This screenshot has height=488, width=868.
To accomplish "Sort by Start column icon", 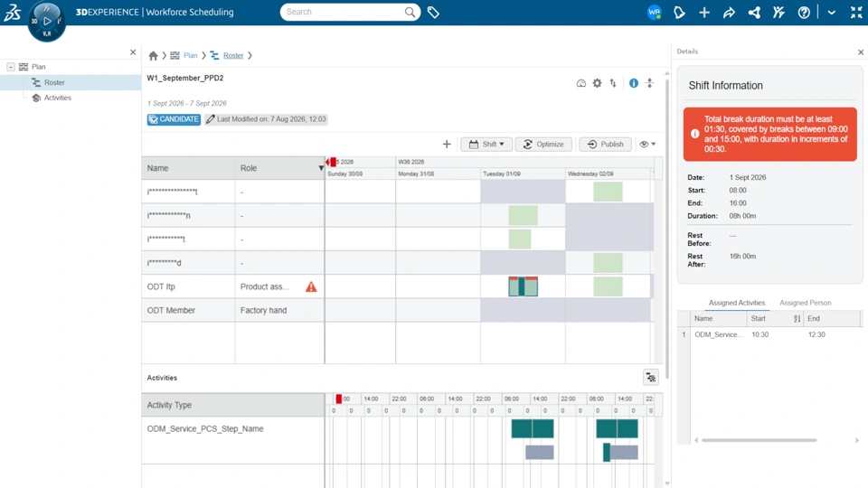I will (797, 319).
